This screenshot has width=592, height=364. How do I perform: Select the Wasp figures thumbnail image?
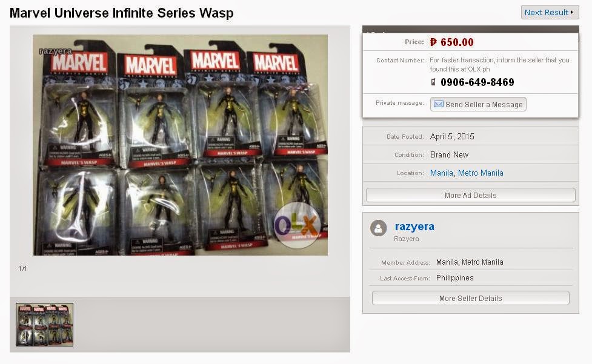(45, 325)
